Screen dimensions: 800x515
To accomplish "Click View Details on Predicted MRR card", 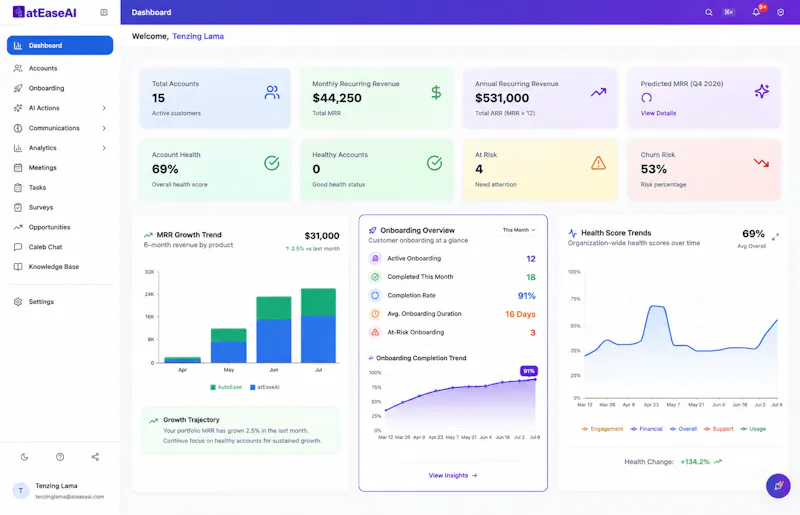I will 658,113.
